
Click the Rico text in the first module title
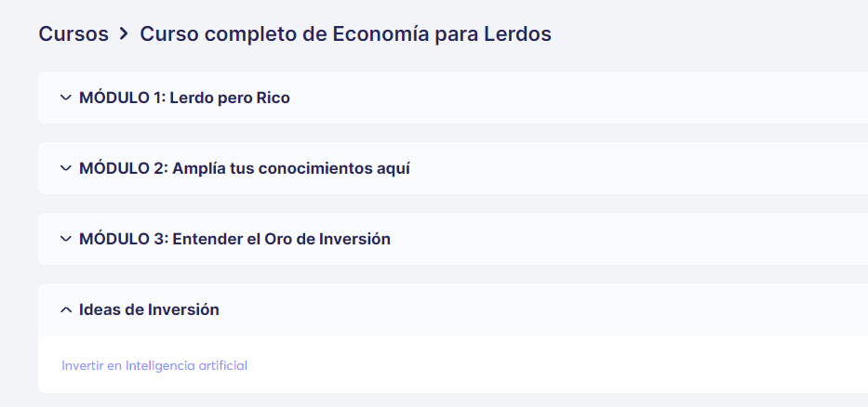pyautogui.click(x=273, y=98)
